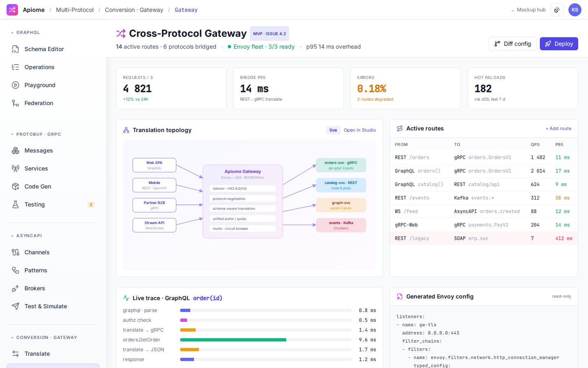Toggle the theme switch icon
The width and height of the screenshot is (588, 368).
(557, 10)
